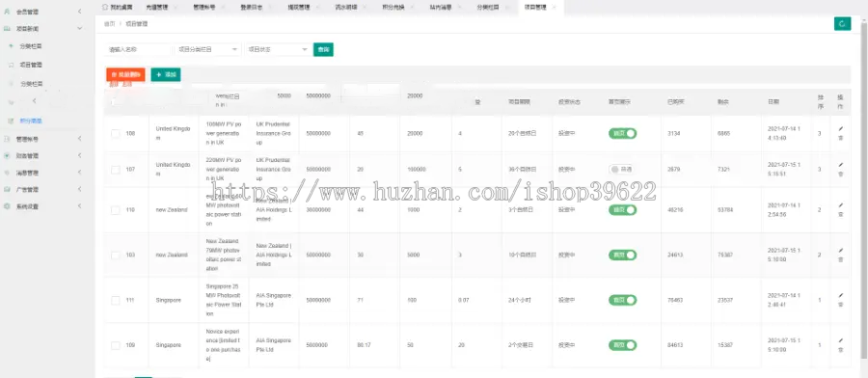This screenshot has height=378, width=868.
Task: Click the "AIA Singapore Pte Ltd" cell in row 111
Action: click(274, 300)
